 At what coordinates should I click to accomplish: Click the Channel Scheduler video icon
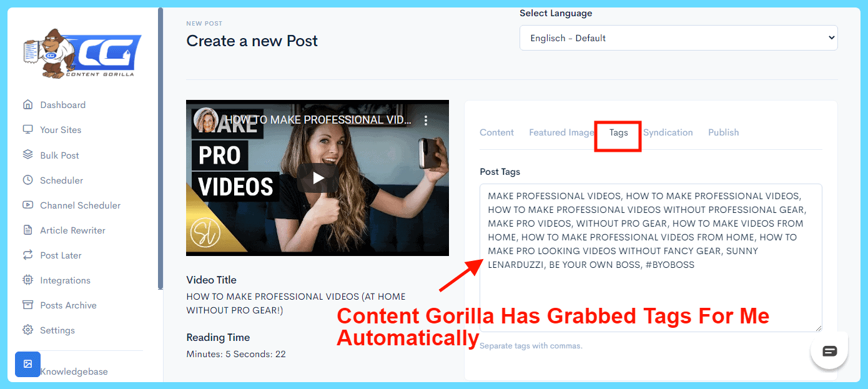(27, 205)
